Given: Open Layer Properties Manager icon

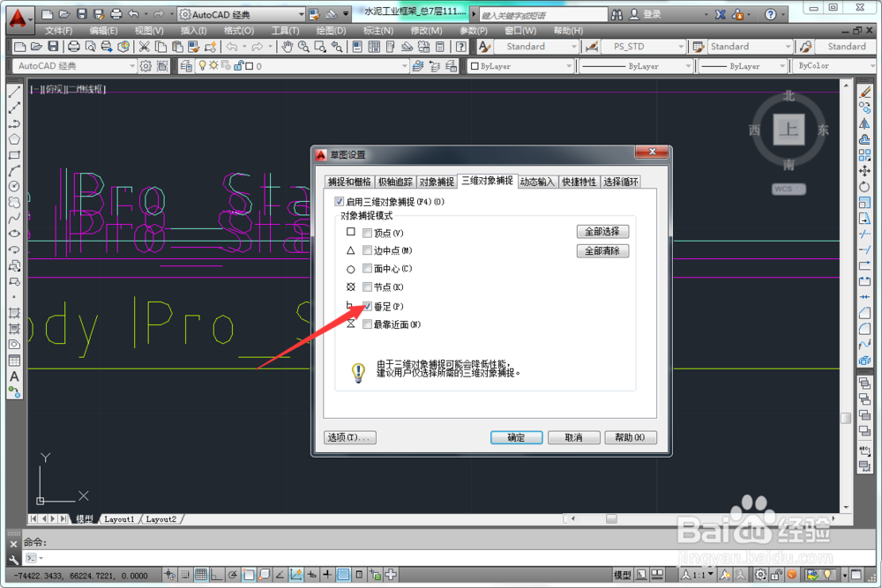Looking at the screenshot, I should coord(186,66).
